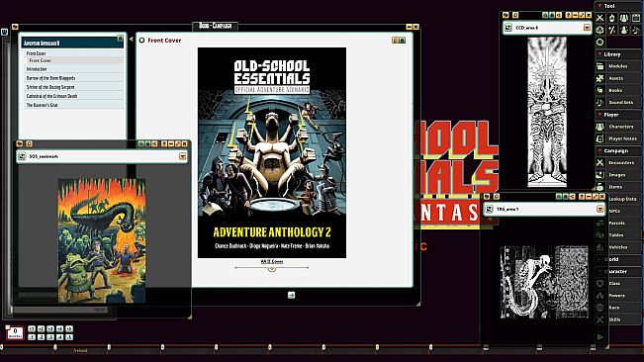Open the SOS_saintmark image dropdown menu
The image size is (644, 362).
pos(182,156)
